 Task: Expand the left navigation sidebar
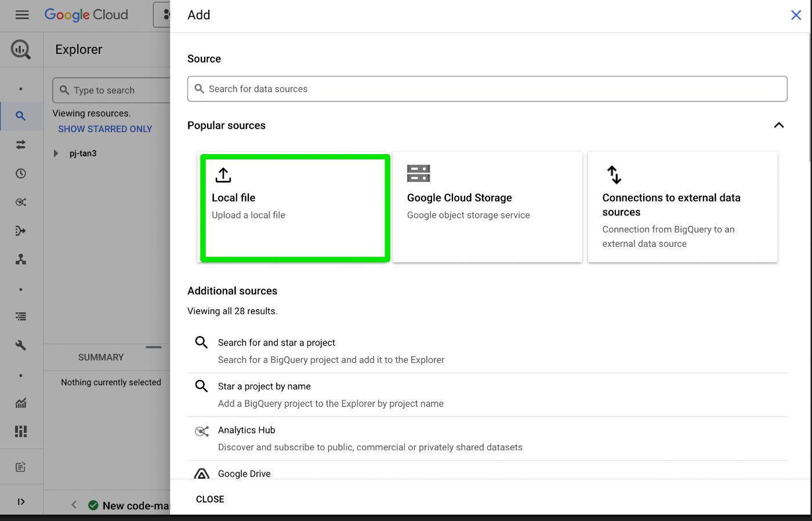pyautogui.click(x=21, y=502)
